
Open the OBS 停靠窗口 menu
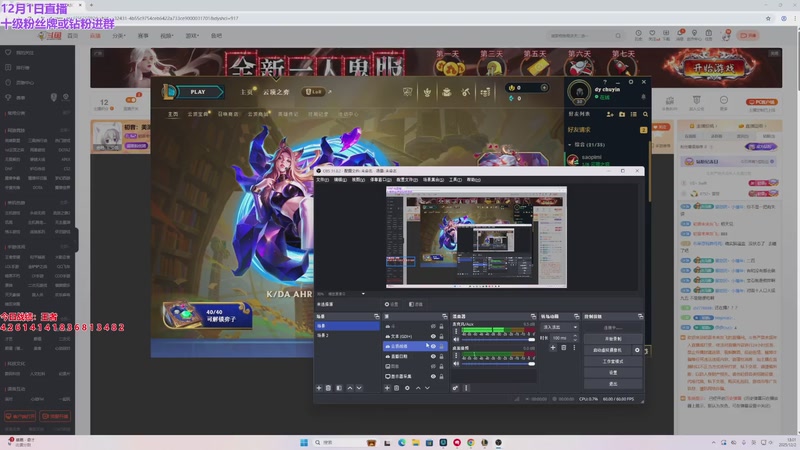coord(380,180)
